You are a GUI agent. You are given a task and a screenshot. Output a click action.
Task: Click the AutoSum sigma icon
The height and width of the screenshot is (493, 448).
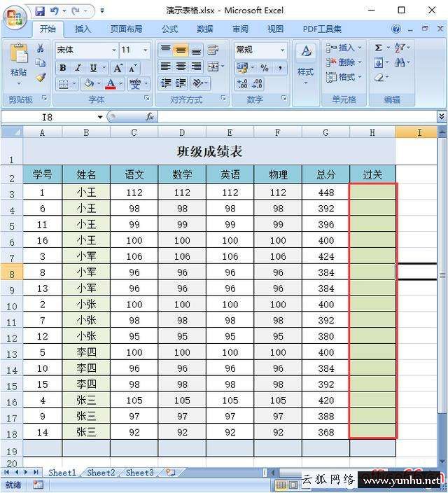pos(379,48)
